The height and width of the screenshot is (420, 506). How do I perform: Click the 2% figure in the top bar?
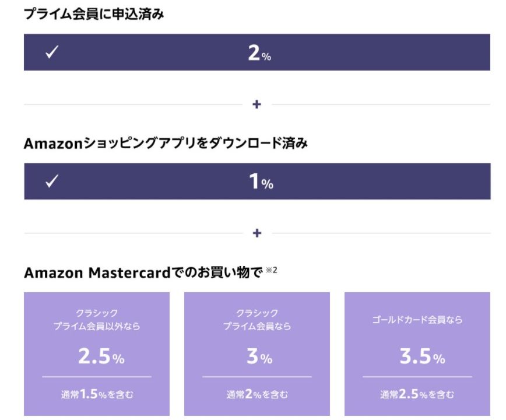click(x=259, y=53)
